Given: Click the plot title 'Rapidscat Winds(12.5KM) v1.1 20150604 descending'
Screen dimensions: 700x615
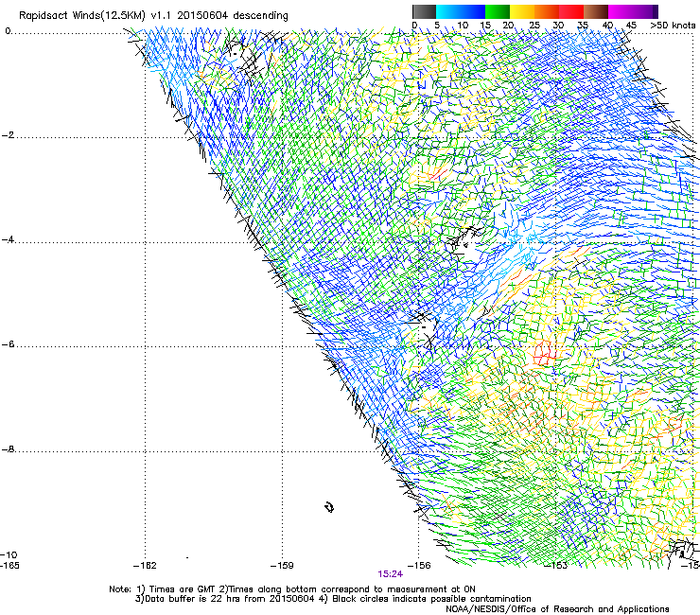Looking at the screenshot, I should (x=153, y=16).
